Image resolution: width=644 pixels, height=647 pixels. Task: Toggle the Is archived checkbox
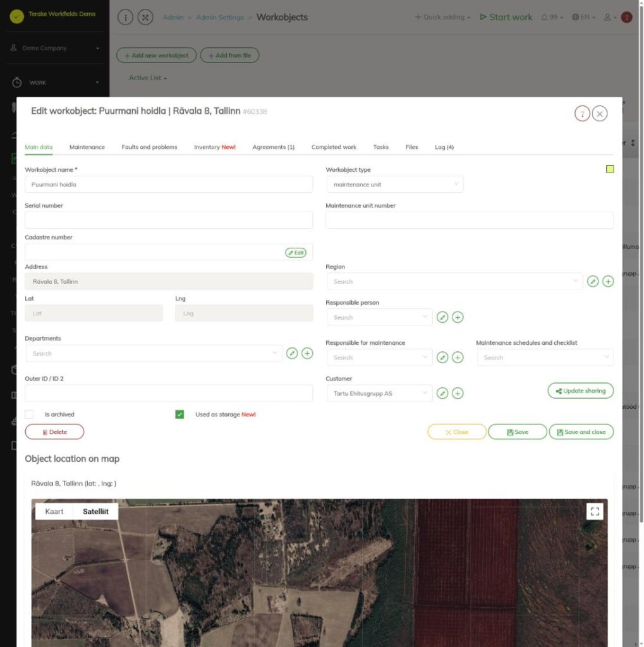(x=29, y=414)
